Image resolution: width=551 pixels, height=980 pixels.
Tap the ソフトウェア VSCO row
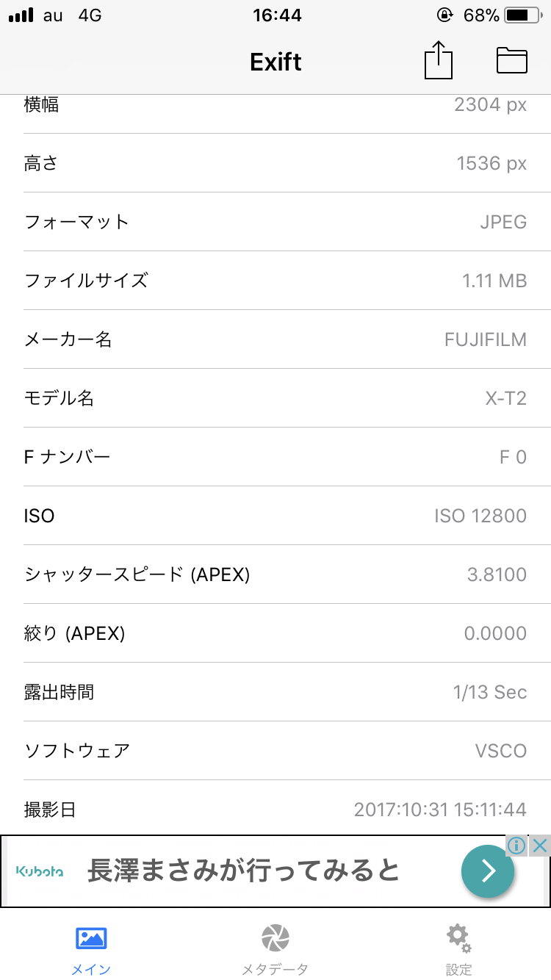(x=275, y=751)
